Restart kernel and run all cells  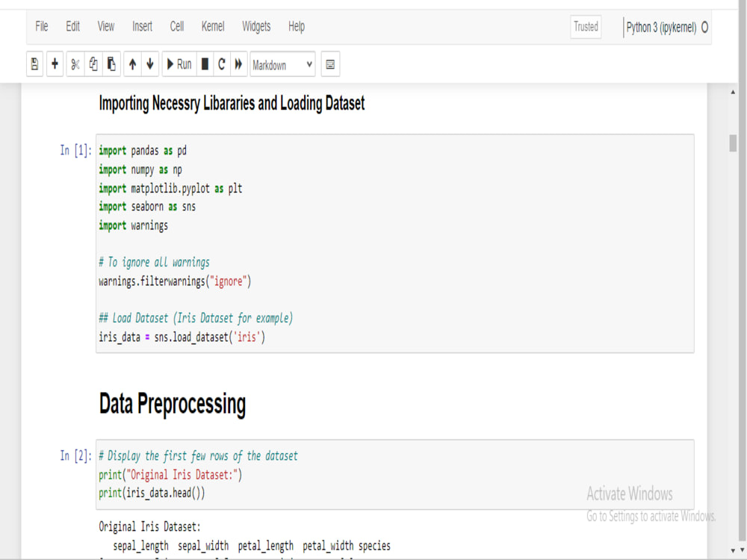click(x=238, y=64)
